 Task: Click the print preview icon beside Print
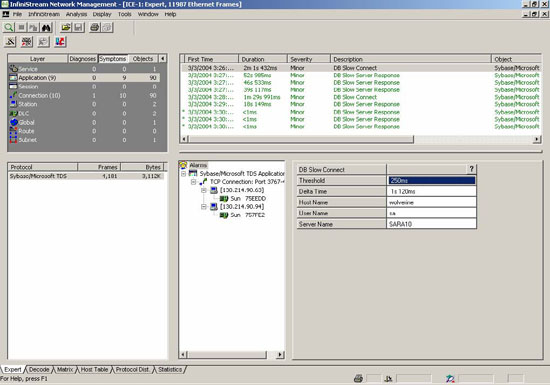pyautogui.click(x=107, y=27)
